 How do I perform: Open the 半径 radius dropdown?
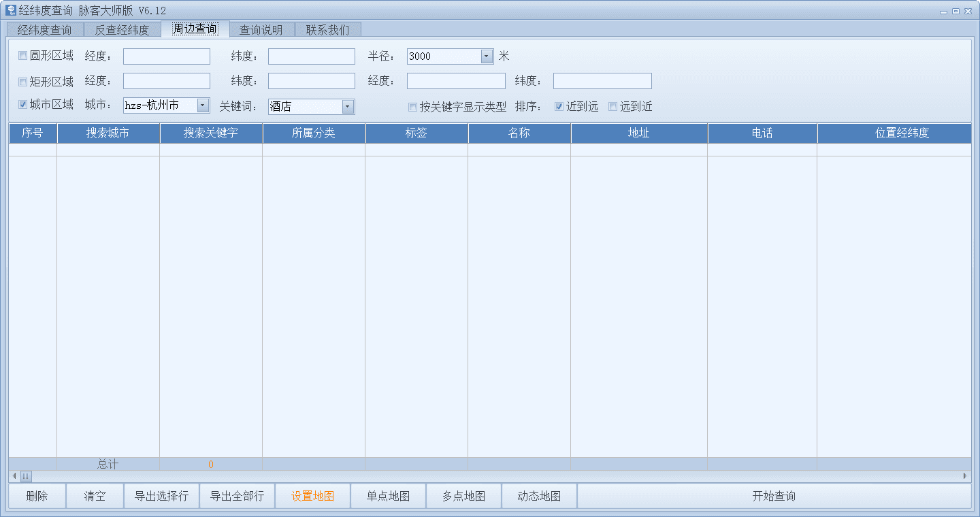[487, 56]
